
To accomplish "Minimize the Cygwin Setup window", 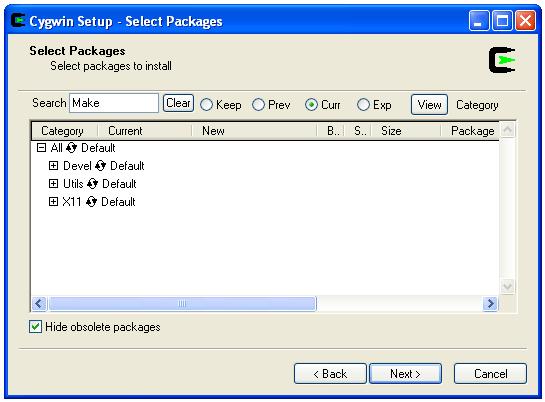I will pos(479,20).
